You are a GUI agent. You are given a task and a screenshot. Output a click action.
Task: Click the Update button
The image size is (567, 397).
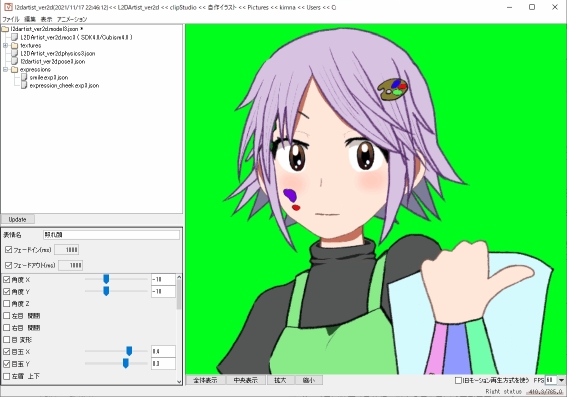click(x=17, y=219)
